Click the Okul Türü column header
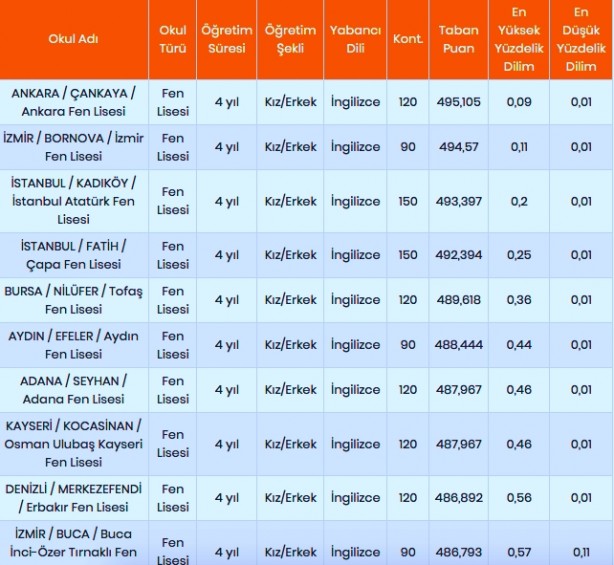 (x=172, y=39)
